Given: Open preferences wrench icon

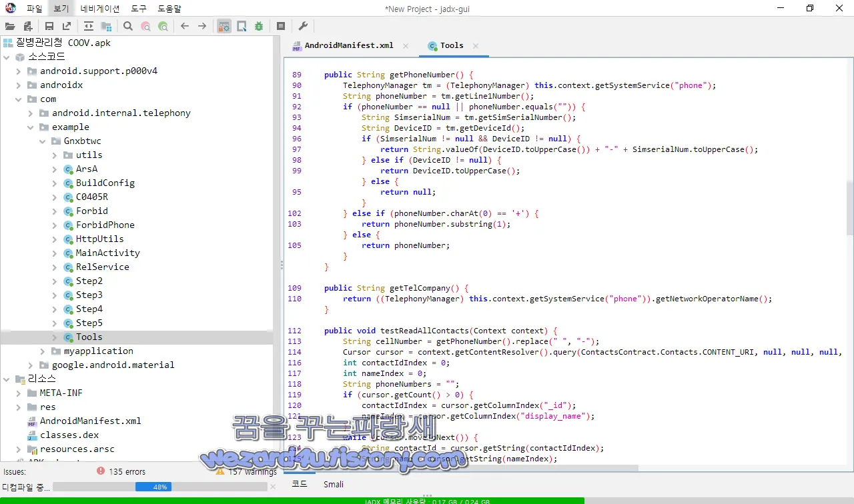Looking at the screenshot, I should pos(303,26).
